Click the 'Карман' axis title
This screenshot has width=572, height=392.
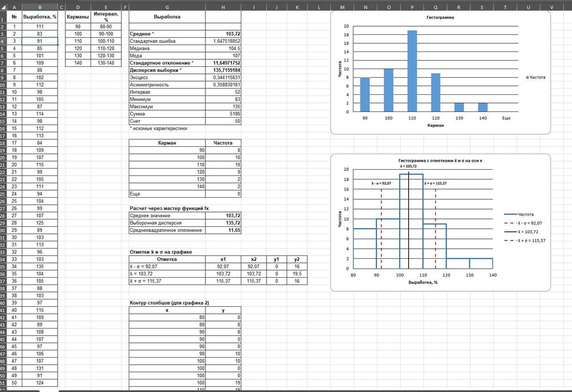pyautogui.click(x=435, y=125)
